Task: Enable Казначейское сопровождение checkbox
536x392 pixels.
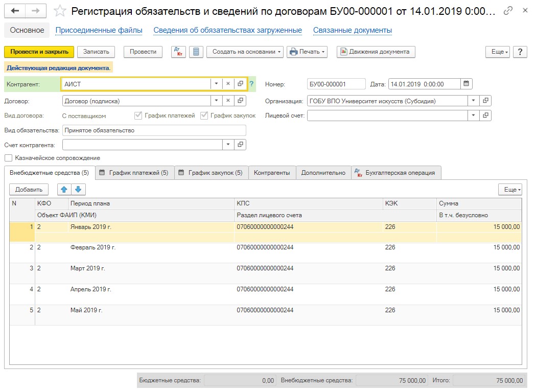Action: coord(9,158)
